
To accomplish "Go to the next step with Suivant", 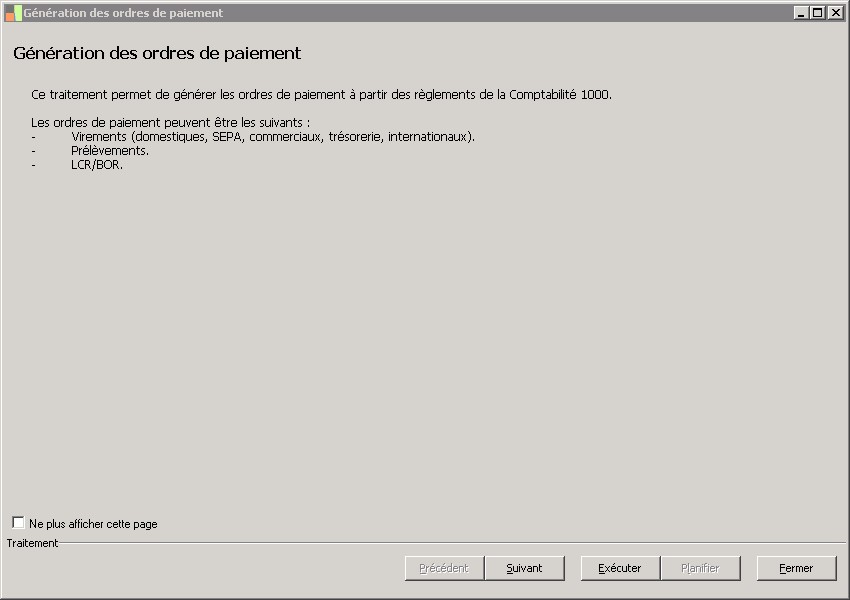I will point(524,568).
